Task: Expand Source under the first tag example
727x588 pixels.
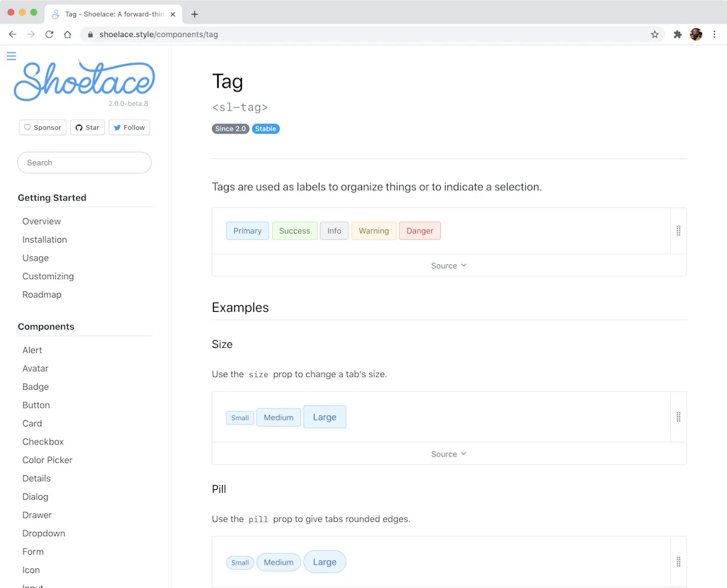Action: (449, 265)
